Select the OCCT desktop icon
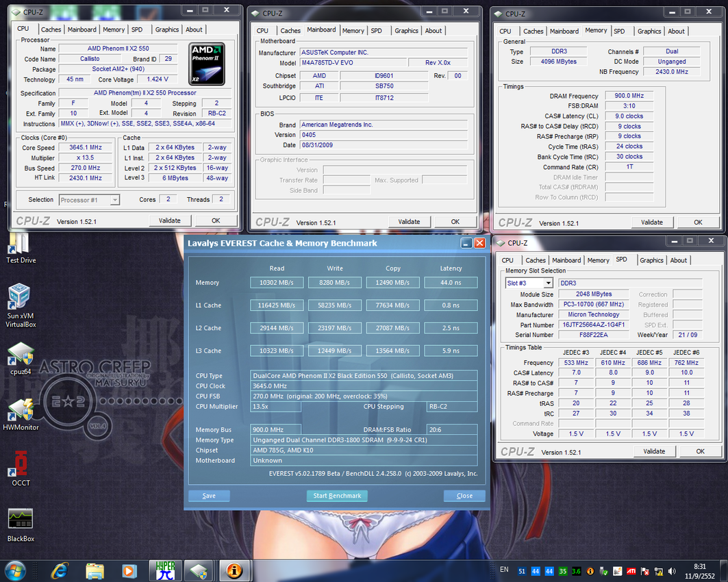This screenshot has width=728, height=582. [21, 468]
